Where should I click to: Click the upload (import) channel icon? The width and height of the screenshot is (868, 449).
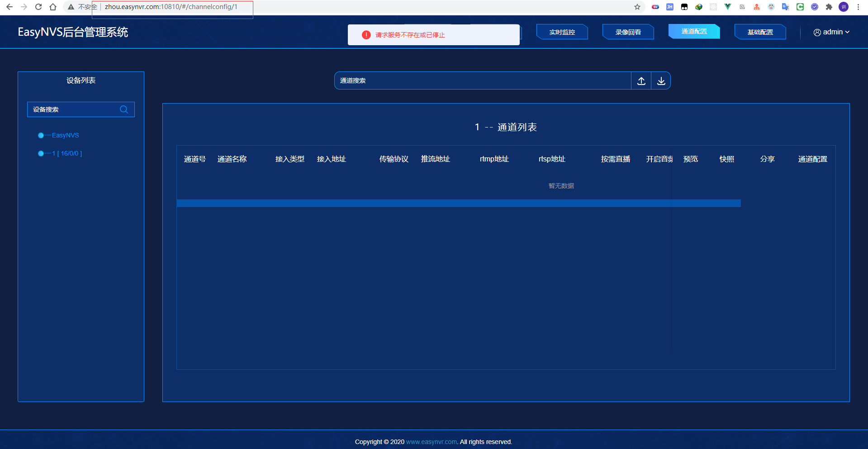click(641, 81)
